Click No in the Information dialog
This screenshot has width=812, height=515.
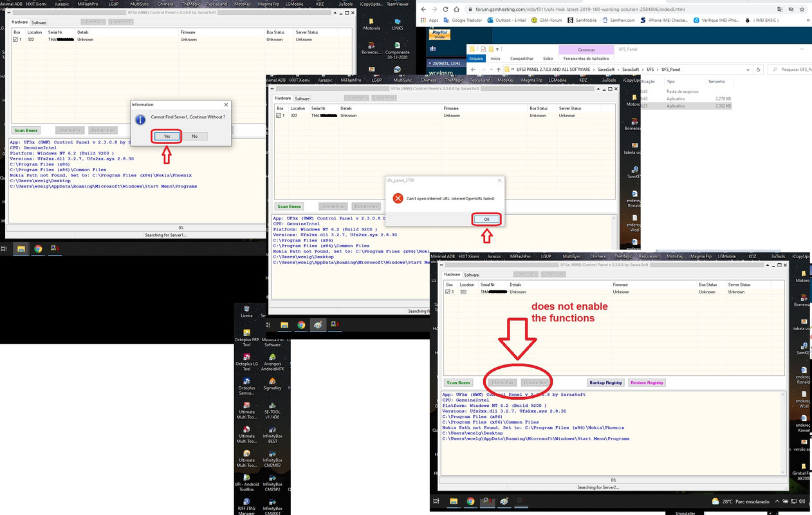click(194, 136)
